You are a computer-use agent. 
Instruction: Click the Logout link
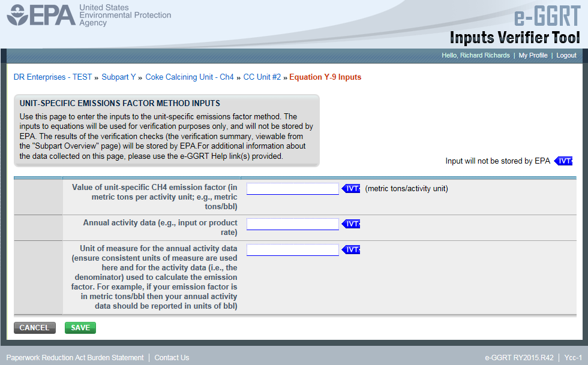click(566, 56)
